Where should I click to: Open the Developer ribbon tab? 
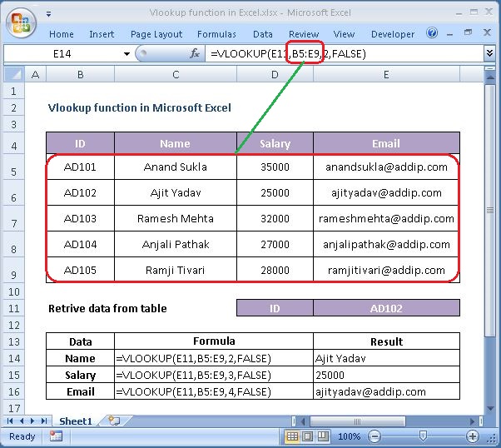[x=393, y=34]
